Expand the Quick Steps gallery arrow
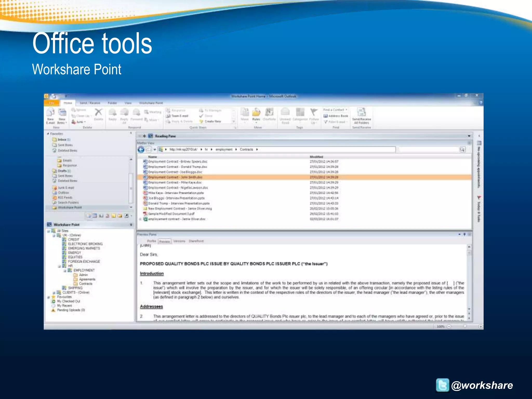 (234, 121)
